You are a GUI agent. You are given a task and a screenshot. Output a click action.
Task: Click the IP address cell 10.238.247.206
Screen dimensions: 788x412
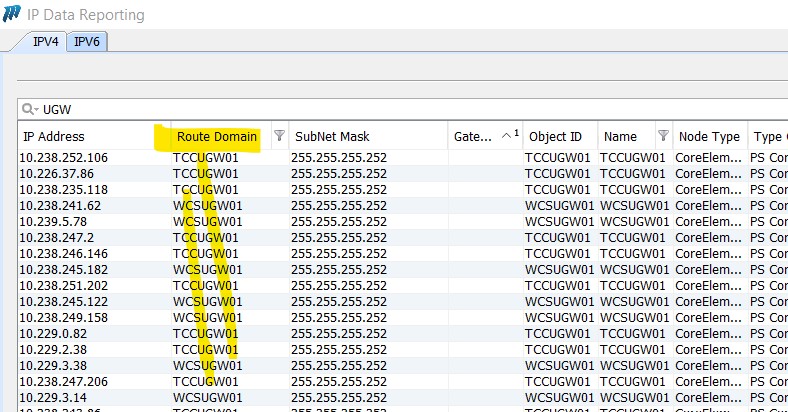(x=65, y=382)
